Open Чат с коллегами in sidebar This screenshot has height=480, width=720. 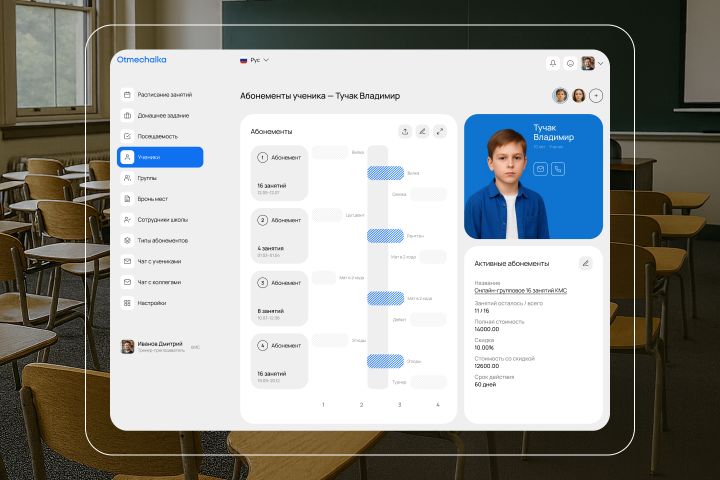coord(160,282)
